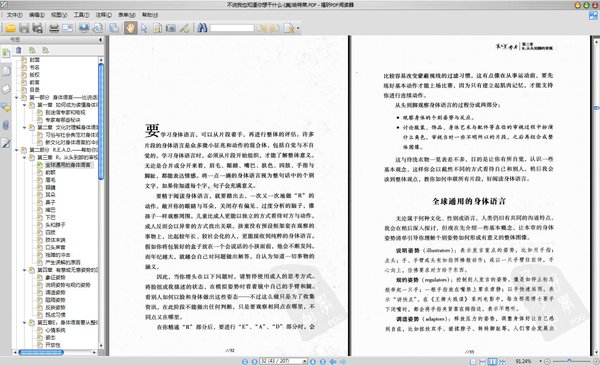The height and width of the screenshot is (366, 600).
Task: Select the 全球通用的身体语言 bookmark
Action: 68,165
